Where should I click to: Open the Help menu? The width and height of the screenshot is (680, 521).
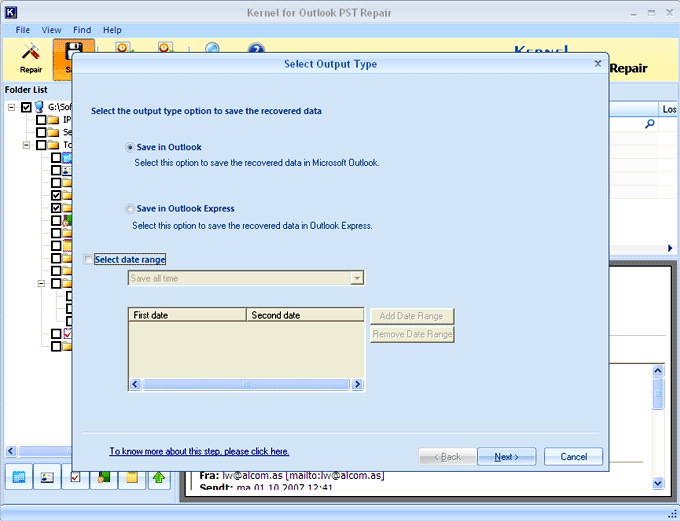click(x=112, y=30)
